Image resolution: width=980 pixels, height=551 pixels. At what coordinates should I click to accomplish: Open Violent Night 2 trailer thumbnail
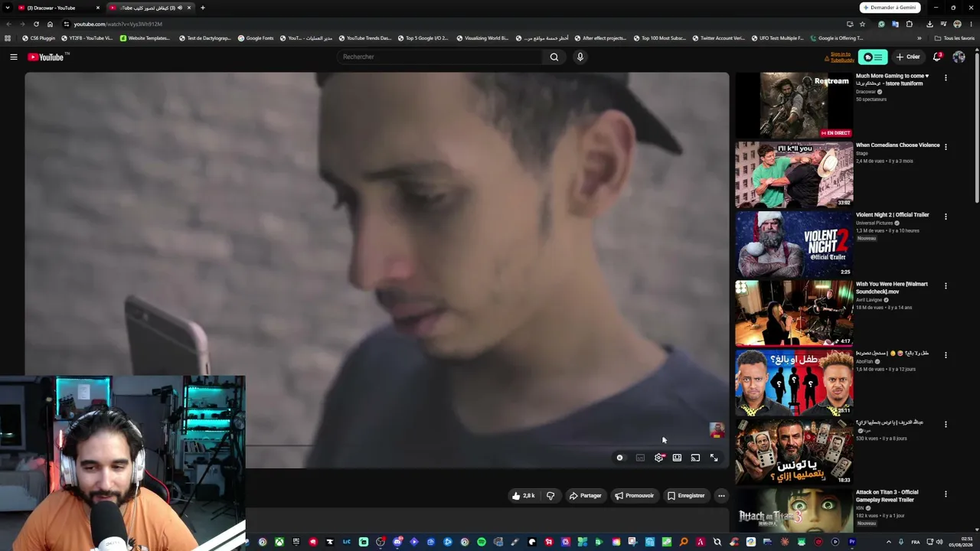point(794,243)
